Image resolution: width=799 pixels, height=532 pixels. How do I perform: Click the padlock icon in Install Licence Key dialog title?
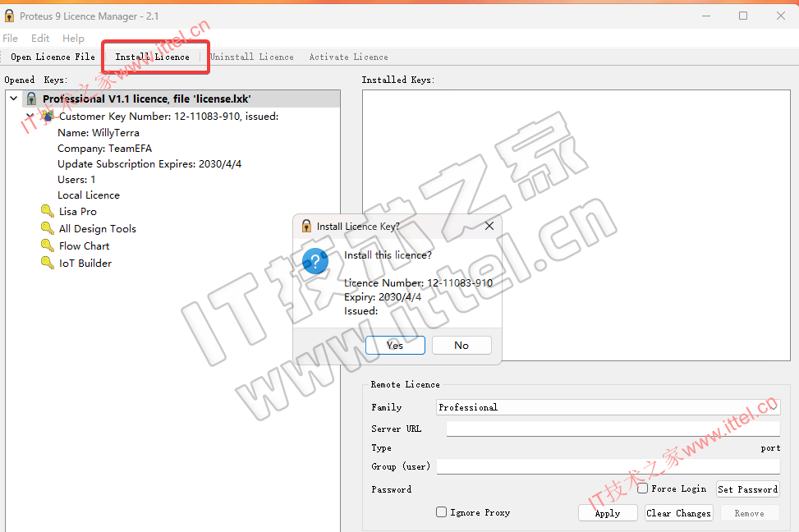click(306, 226)
